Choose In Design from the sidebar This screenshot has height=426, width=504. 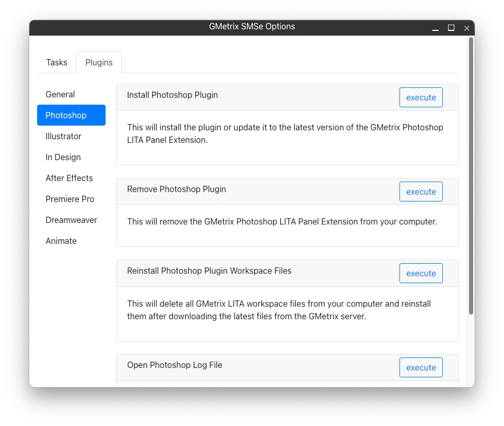71,157
